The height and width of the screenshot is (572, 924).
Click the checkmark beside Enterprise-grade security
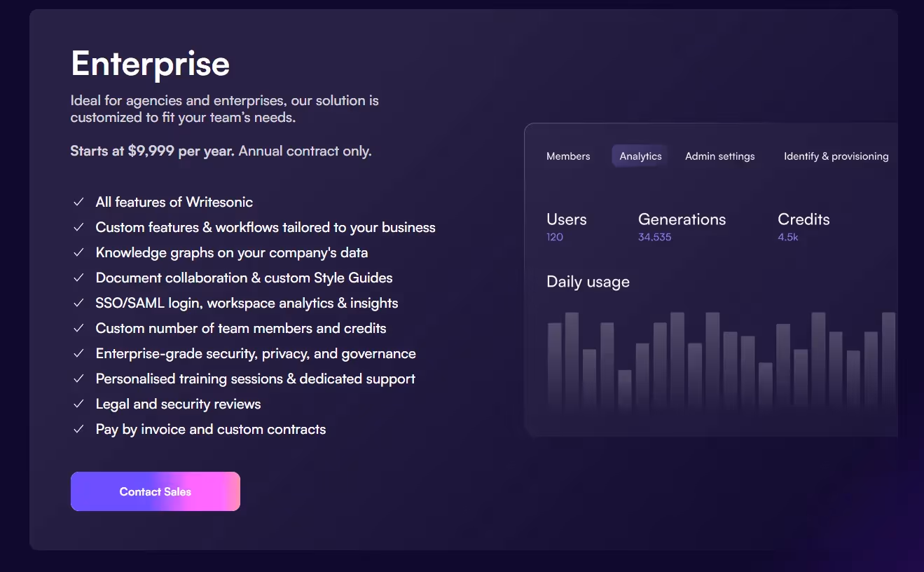coord(78,353)
